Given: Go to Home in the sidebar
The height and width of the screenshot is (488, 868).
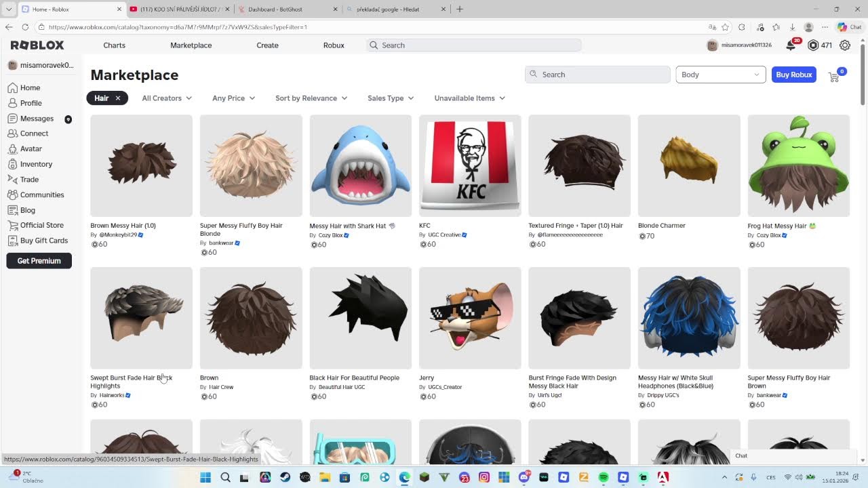Looking at the screenshot, I should (x=24, y=87).
